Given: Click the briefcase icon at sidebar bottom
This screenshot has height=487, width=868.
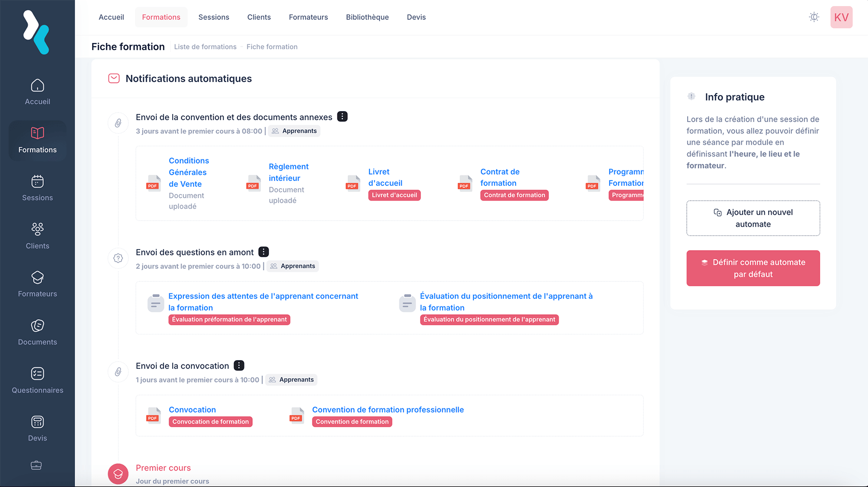Looking at the screenshot, I should [36, 465].
